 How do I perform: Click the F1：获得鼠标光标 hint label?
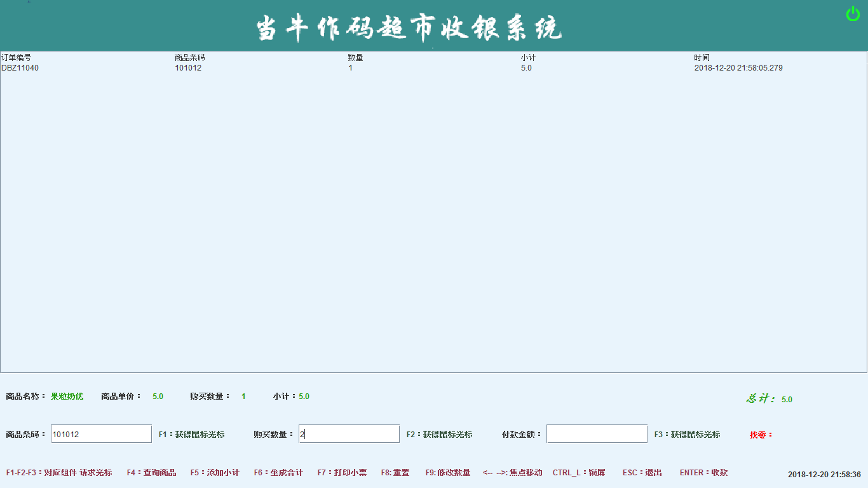click(191, 435)
